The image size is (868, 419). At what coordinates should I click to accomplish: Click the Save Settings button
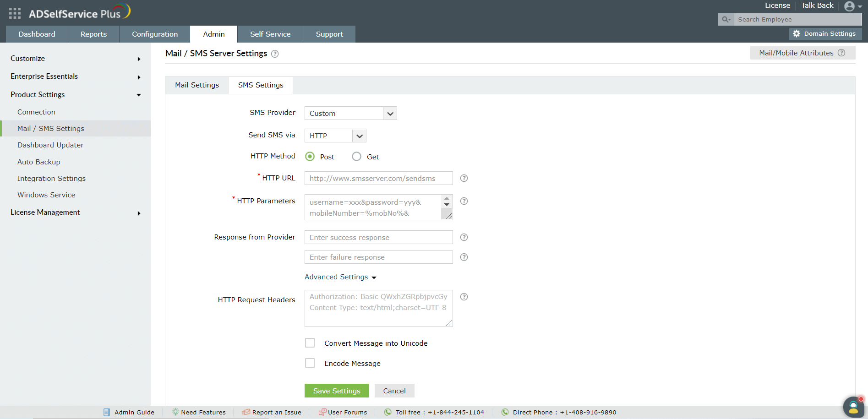[337, 391]
